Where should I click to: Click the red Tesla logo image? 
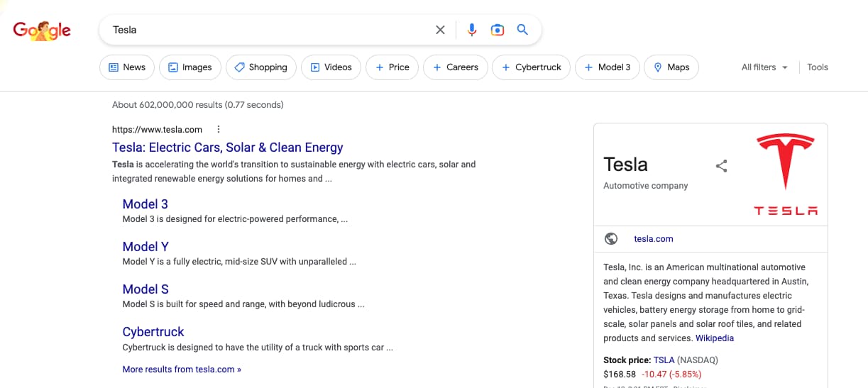coord(785,174)
